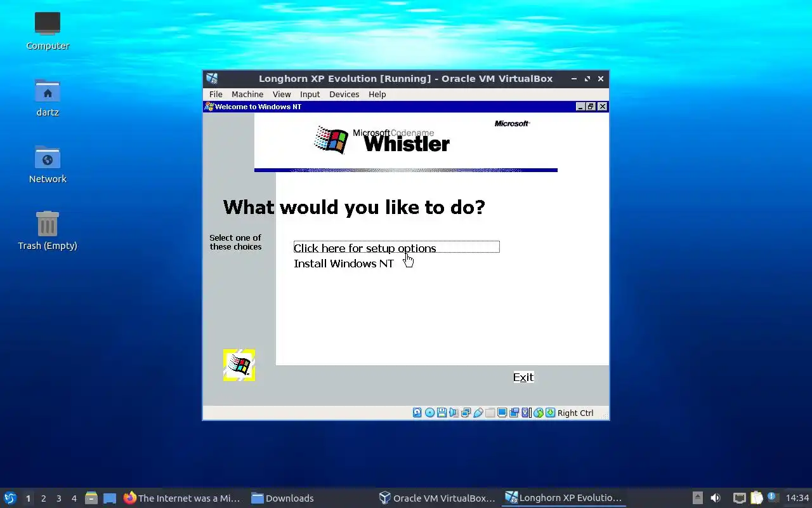Click the Welcome to Windows NT title icon
This screenshot has width=812, height=508.
pos(209,107)
